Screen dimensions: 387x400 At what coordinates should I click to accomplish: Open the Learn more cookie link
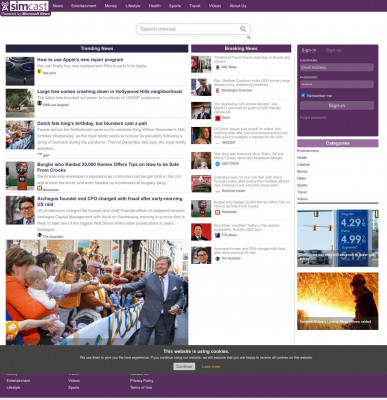click(x=211, y=367)
